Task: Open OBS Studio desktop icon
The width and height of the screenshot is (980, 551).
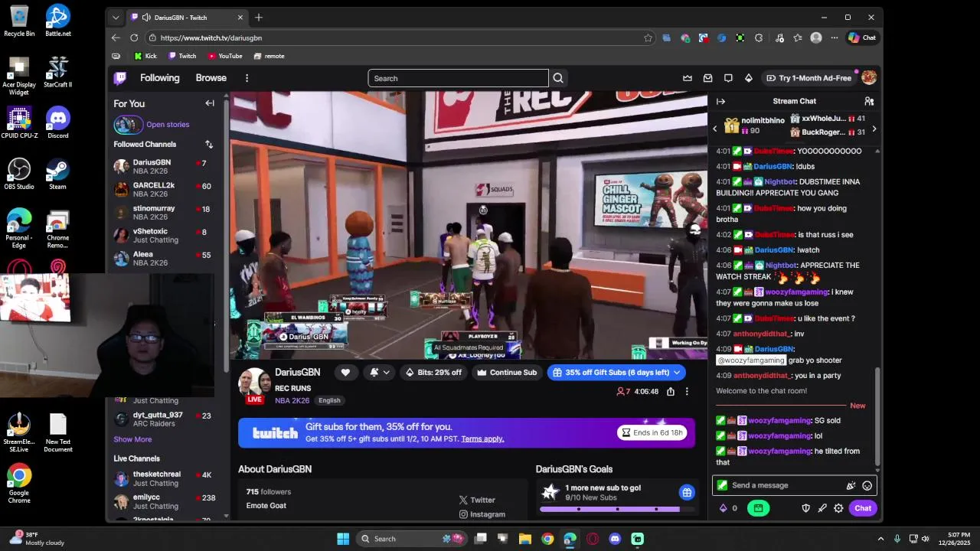Action: tap(19, 174)
